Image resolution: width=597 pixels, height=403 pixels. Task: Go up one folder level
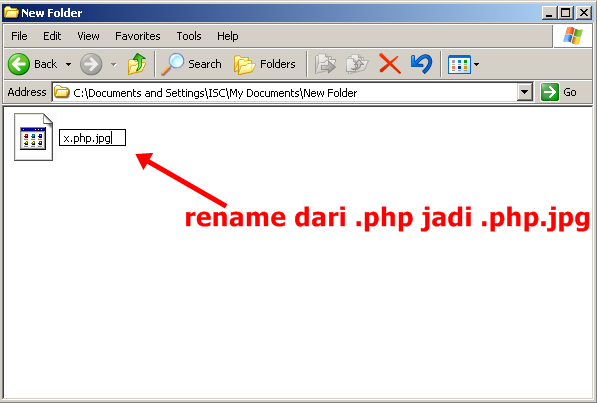pos(137,64)
